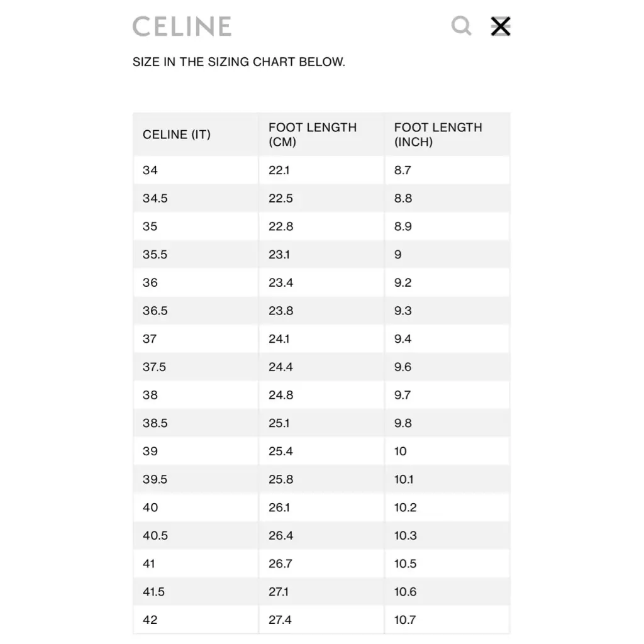Click the 9.6 inch foot length cell
Screen dimensions: 644x644
coord(402,367)
